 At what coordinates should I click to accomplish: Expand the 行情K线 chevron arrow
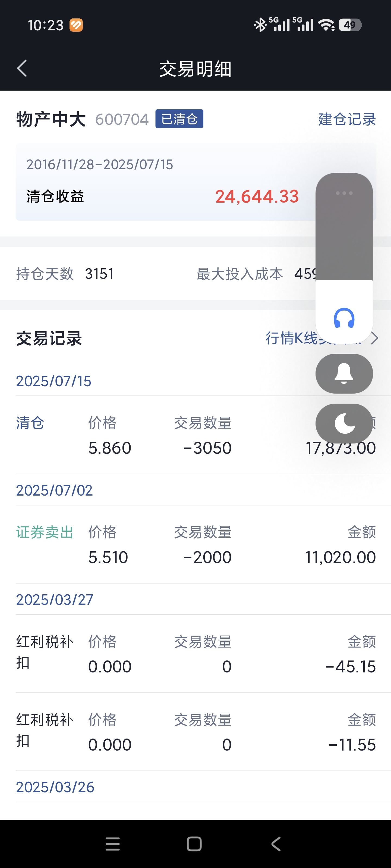click(374, 338)
